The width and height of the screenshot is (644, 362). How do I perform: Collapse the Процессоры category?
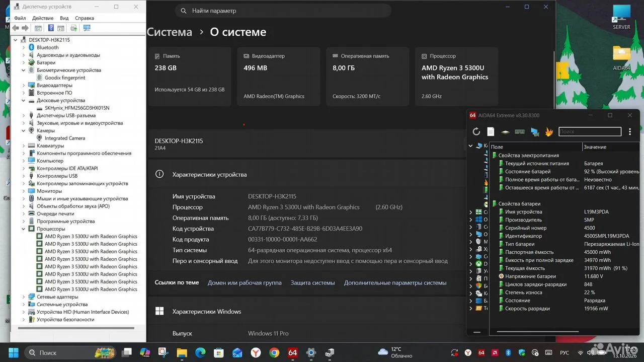[x=24, y=229]
